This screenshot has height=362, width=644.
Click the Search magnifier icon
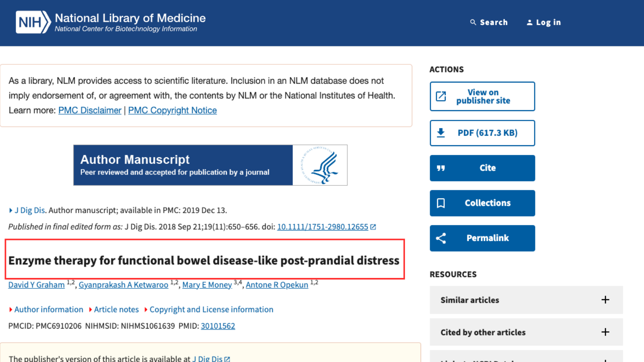pos(473,23)
